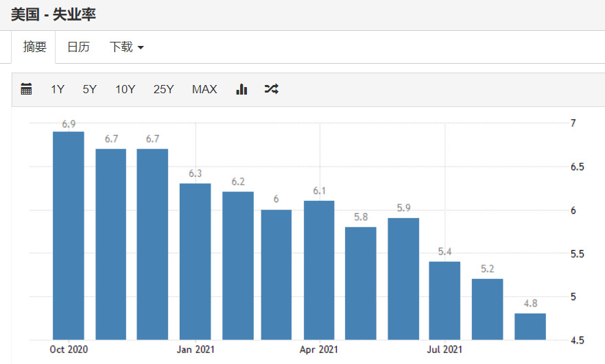This screenshot has width=605, height=364.
Task: Switch chart type with bar chart icon
Action: click(241, 89)
